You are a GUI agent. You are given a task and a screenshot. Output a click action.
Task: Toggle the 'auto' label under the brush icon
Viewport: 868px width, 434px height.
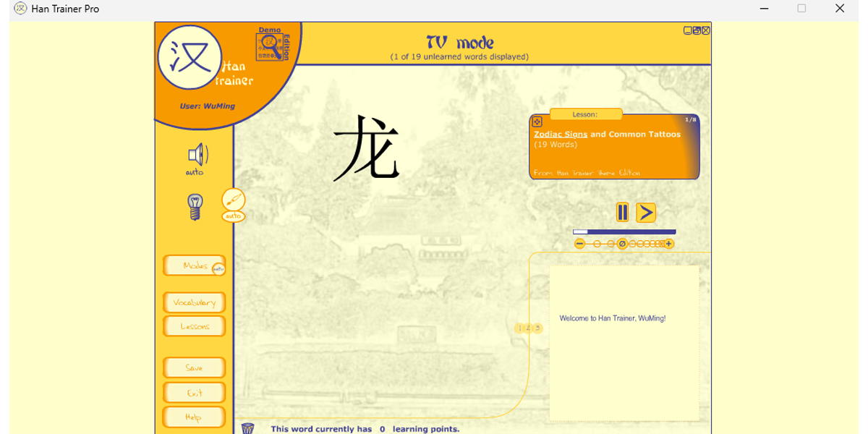pos(233,216)
